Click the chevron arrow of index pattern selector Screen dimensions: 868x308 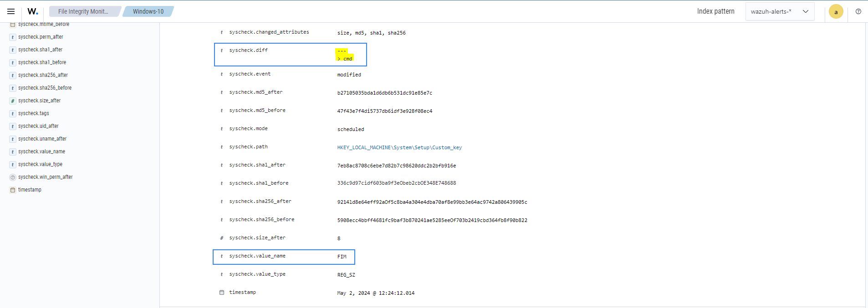[805, 11]
